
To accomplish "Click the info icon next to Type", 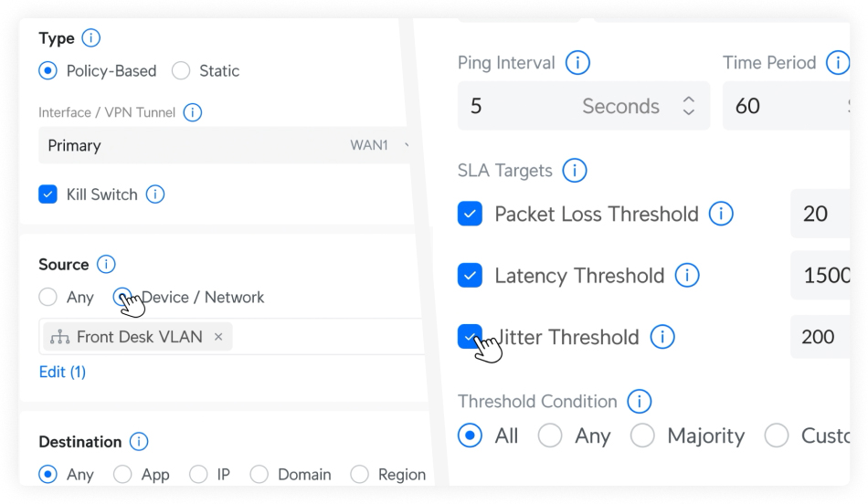I will [x=90, y=38].
